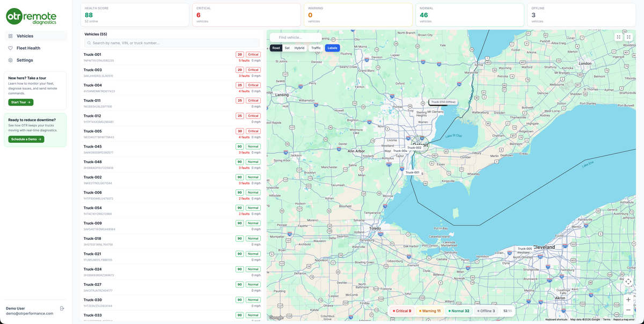Focus the vehicle name/VIN search field

pos(172,42)
